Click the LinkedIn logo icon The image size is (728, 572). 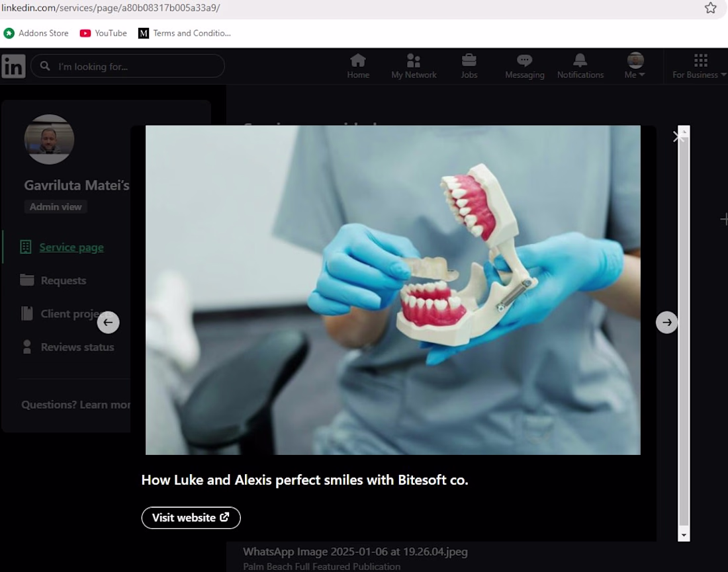pos(13,66)
